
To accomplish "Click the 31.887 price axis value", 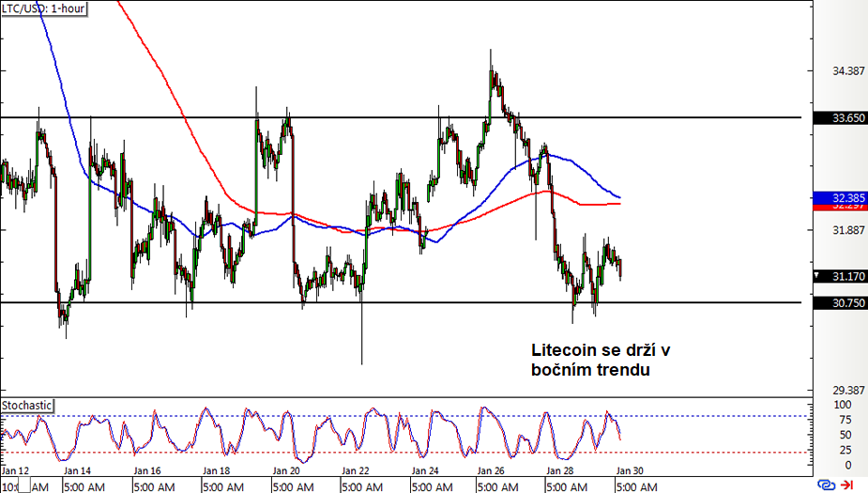I will 848,230.
